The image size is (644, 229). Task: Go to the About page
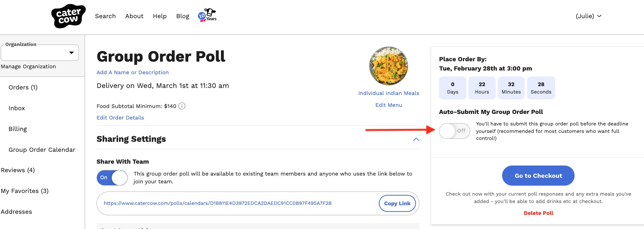coord(134,16)
